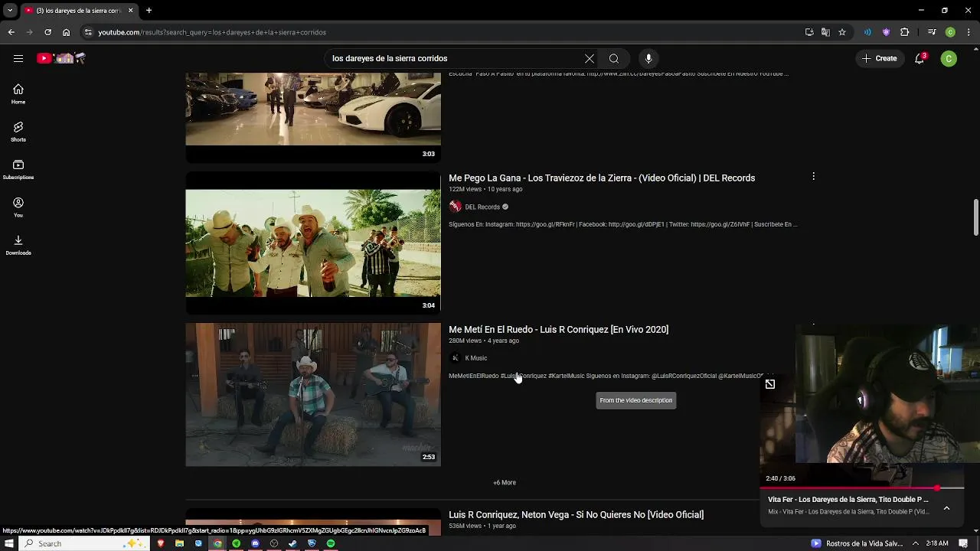Visit DEL Records channel
The image size is (980, 551).
(x=482, y=207)
